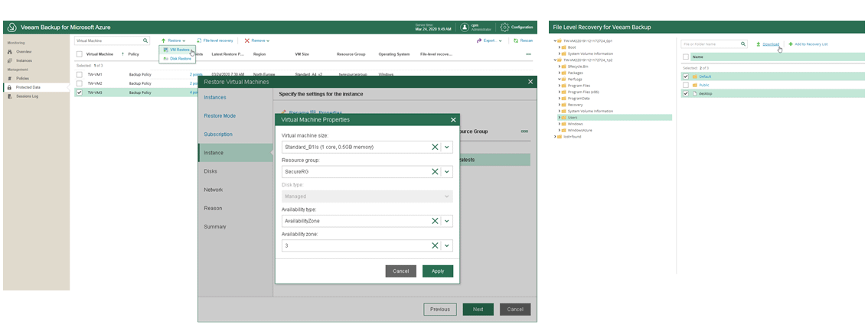Toggle the select-all Virtual Machine header checkbox
This screenshot has width=868, height=334.
point(79,54)
